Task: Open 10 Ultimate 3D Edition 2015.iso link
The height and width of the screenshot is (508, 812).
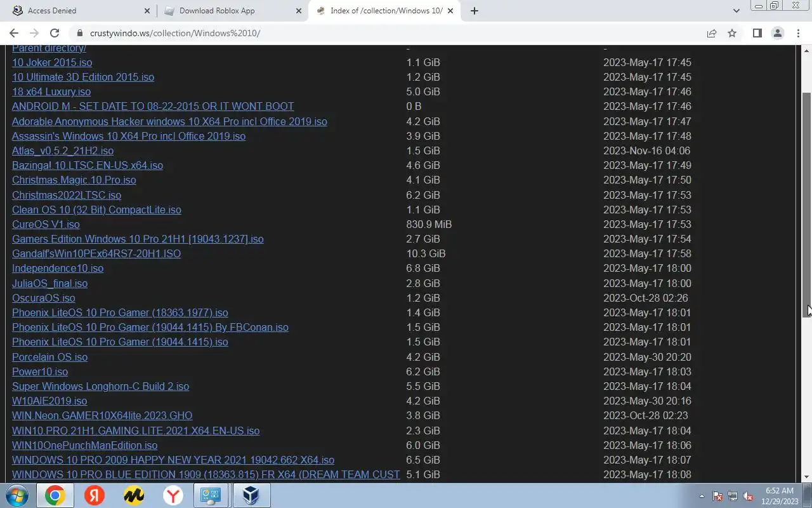Action: (83, 77)
